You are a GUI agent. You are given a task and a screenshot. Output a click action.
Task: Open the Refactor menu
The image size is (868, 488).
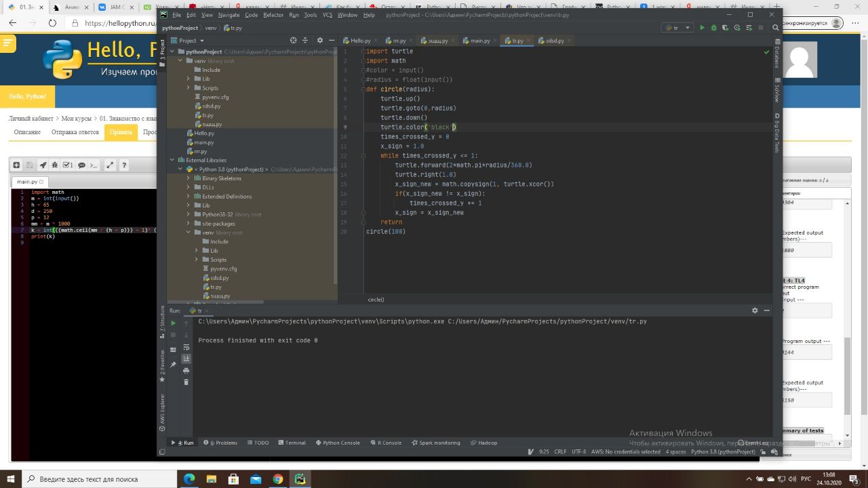[x=273, y=15]
